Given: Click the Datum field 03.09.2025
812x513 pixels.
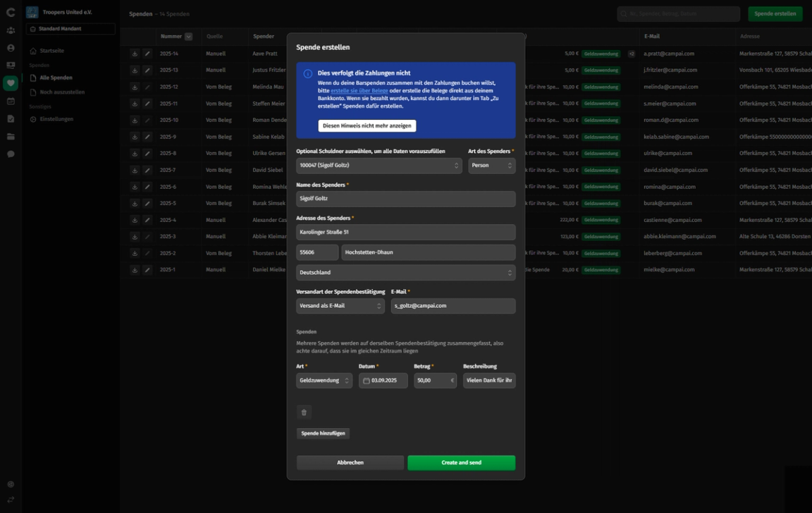Looking at the screenshot, I should [383, 381].
